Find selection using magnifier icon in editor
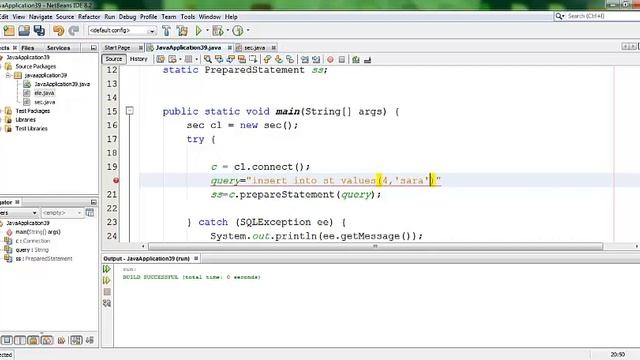This screenshot has width=640, height=360. [207, 60]
